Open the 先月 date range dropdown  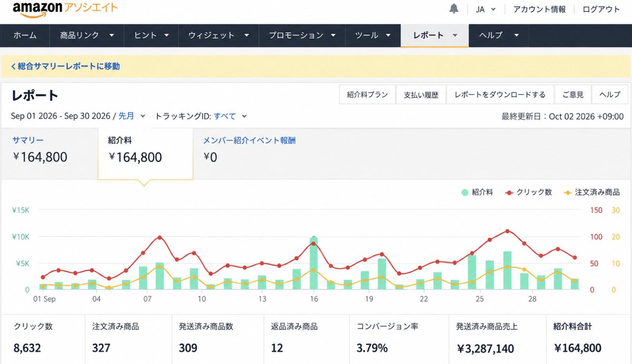tap(132, 116)
